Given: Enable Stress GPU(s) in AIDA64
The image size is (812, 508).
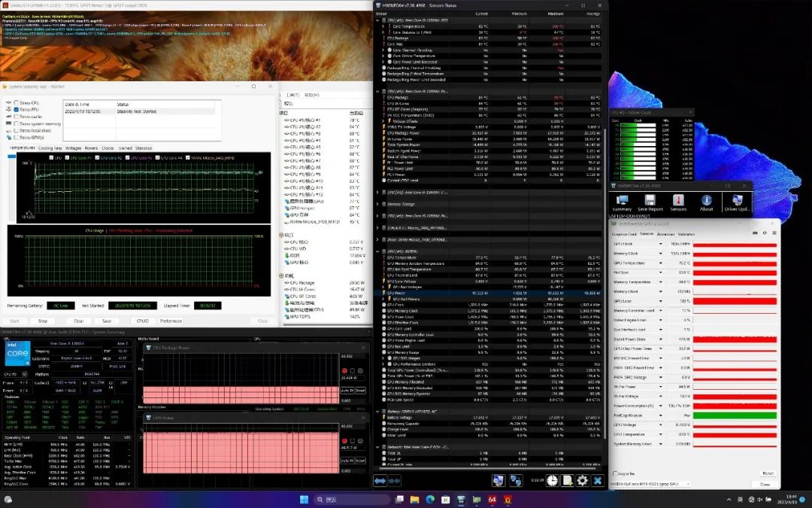Looking at the screenshot, I should (x=17, y=138).
